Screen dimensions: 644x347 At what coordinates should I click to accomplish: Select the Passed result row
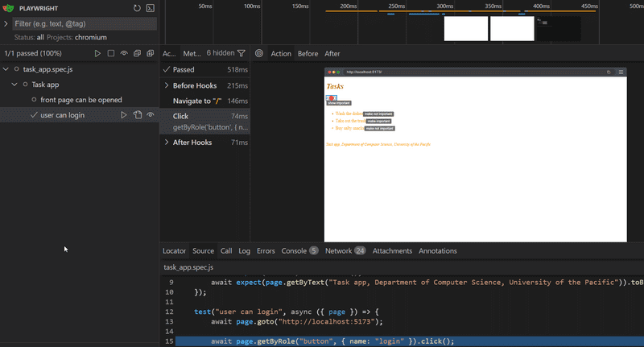pos(204,70)
